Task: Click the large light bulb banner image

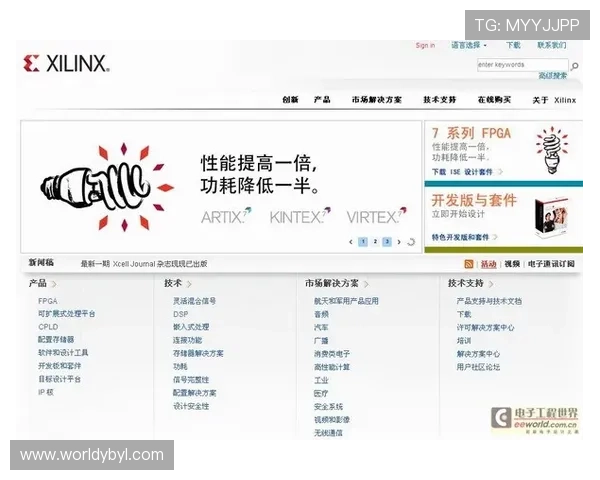Action: pos(108,187)
